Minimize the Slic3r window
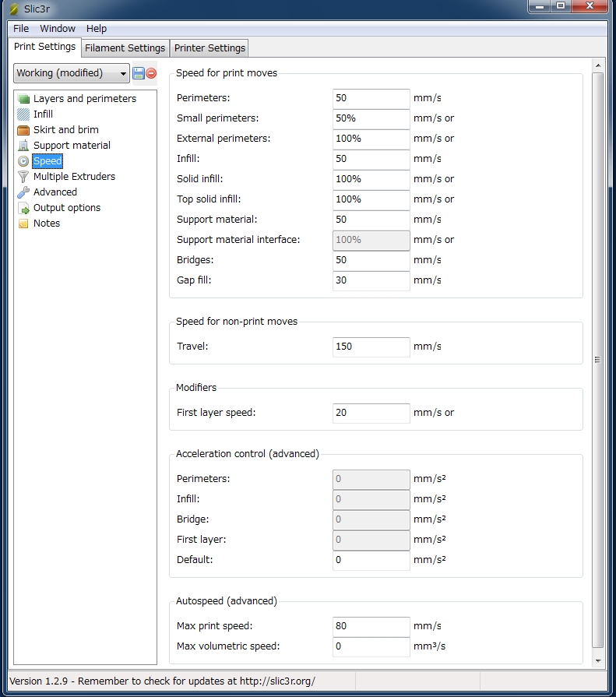616x697 pixels. (x=540, y=6)
